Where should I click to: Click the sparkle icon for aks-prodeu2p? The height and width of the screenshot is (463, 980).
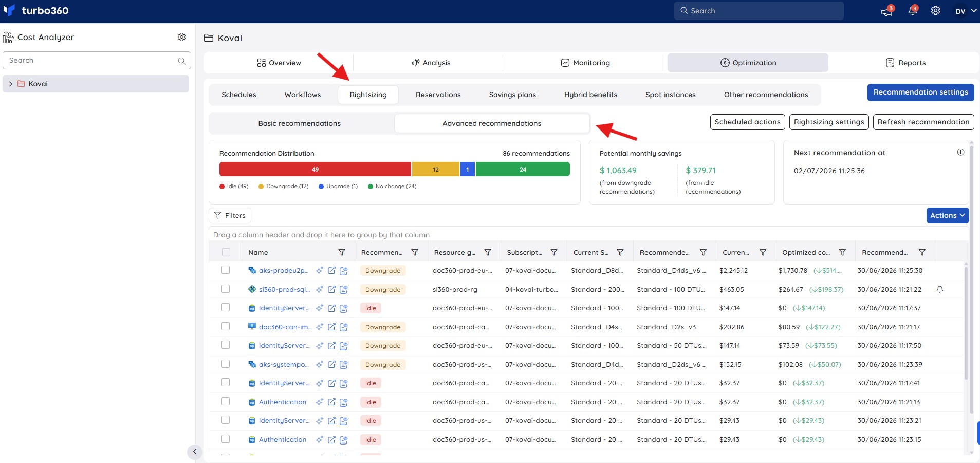click(320, 270)
